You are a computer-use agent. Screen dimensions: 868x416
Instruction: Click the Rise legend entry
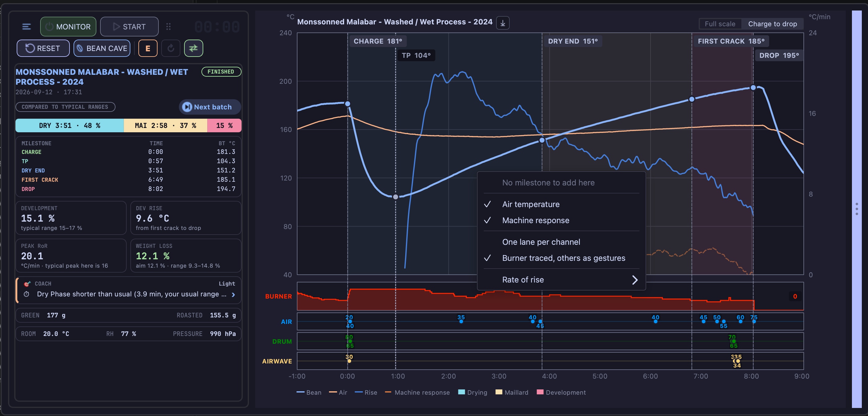pyautogui.click(x=366, y=393)
